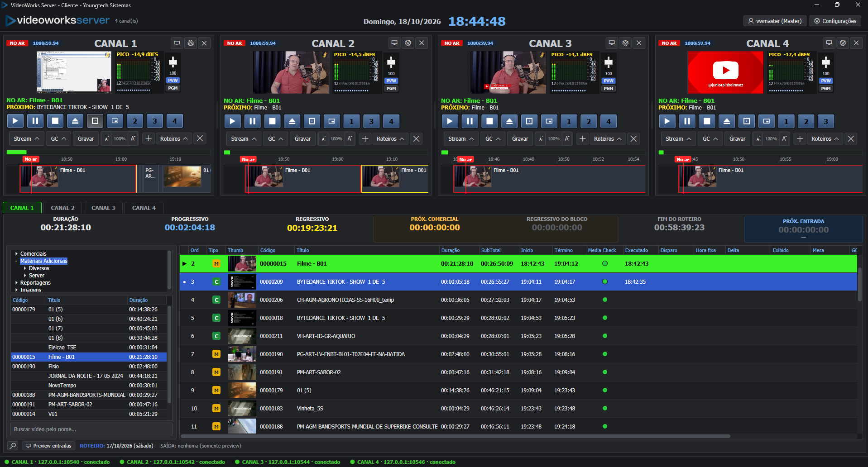This screenshot has width=868, height=467.
Task: Switch to the CANAL 3 tab
Action: point(103,208)
